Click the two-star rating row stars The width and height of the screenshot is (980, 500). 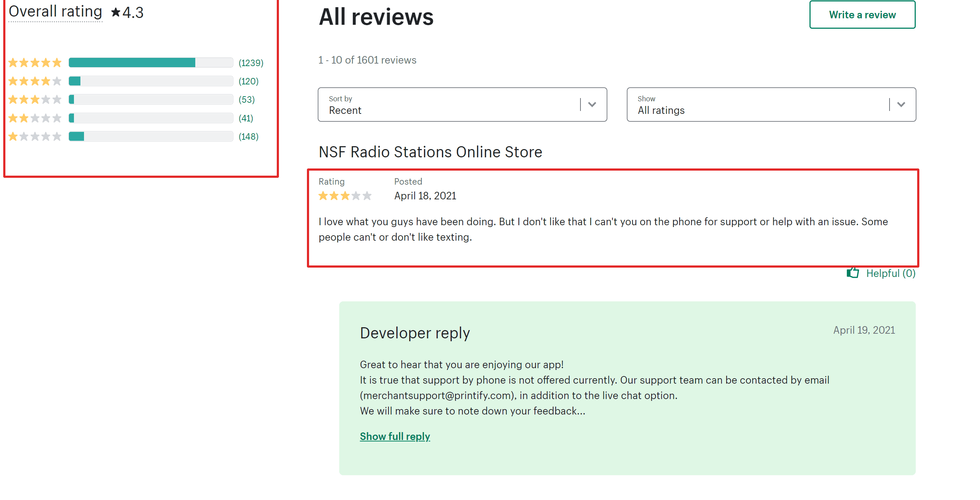click(34, 118)
